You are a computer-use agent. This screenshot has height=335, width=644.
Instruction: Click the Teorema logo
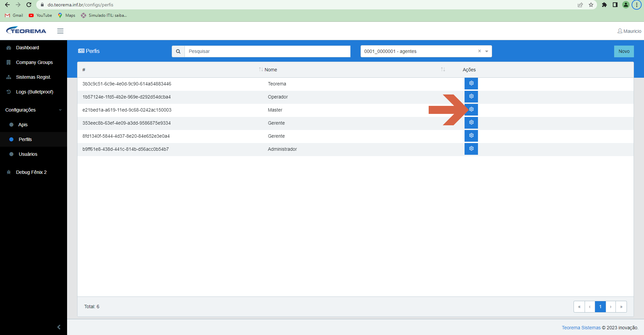coord(26,31)
